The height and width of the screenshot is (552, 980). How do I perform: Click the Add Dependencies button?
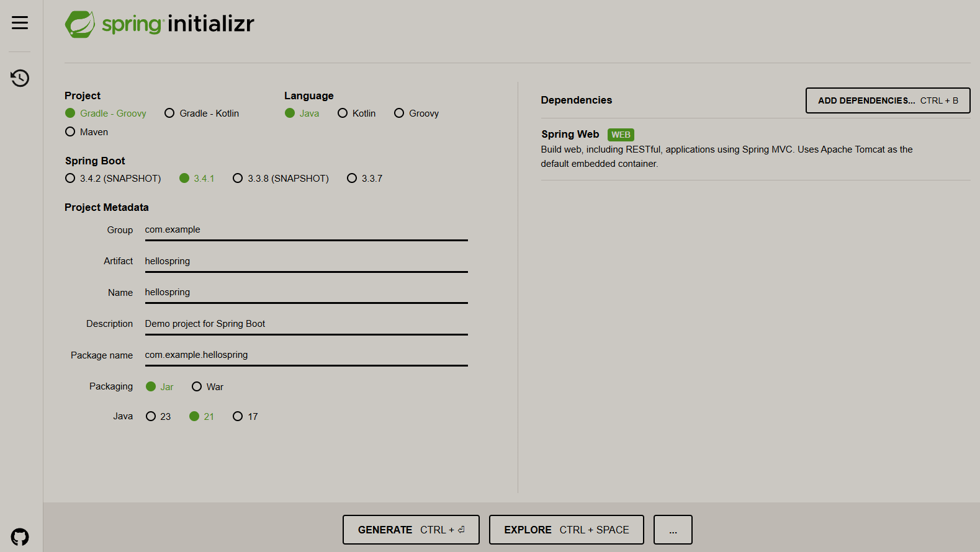tap(888, 100)
